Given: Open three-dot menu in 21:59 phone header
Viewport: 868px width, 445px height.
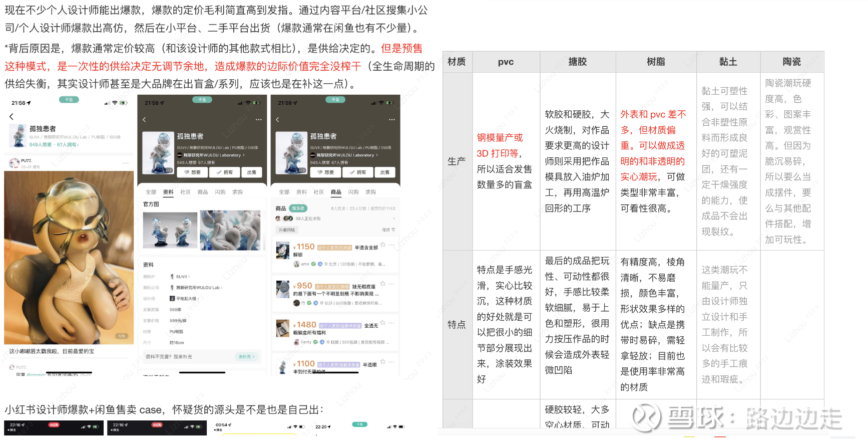Looking at the screenshot, I should coord(391,119).
